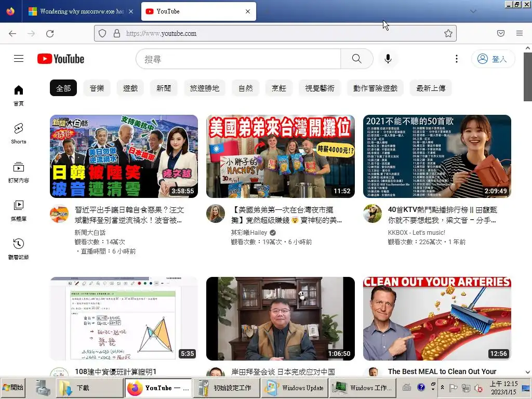
Task: Open the YouTube hamburger guide menu
Action: click(19, 59)
